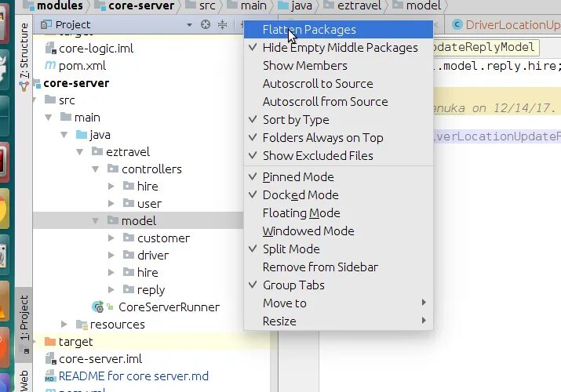The width and height of the screenshot is (561, 392).
Task: Collapse the model package arrow
Action: click(96, 221)
